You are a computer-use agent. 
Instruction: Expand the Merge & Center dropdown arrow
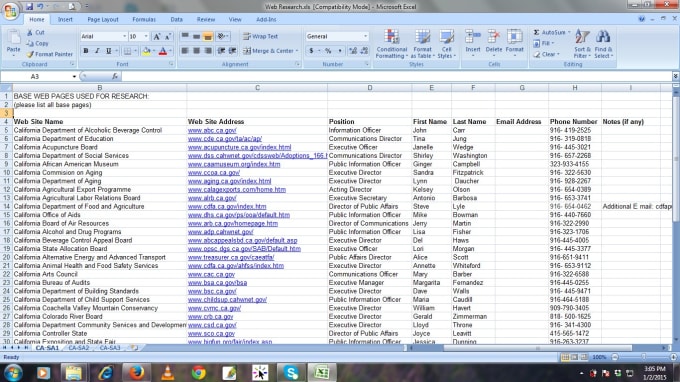coord(297,51)
